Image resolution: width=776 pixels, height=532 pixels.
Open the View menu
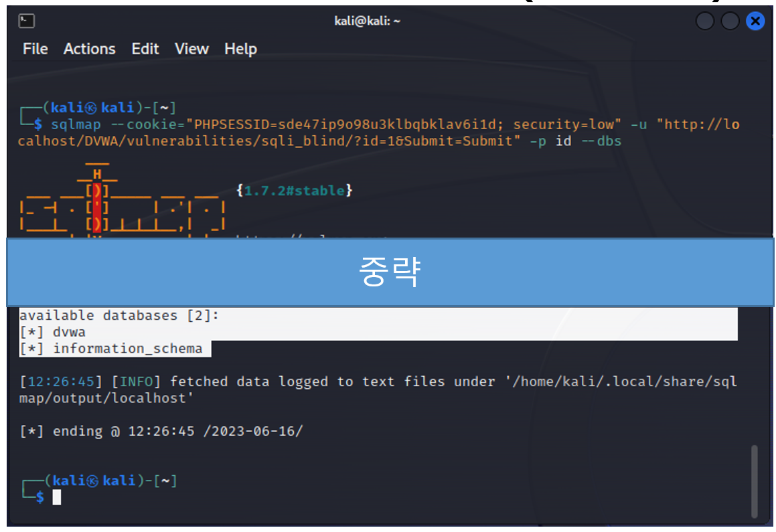click(x=191, y=49)
